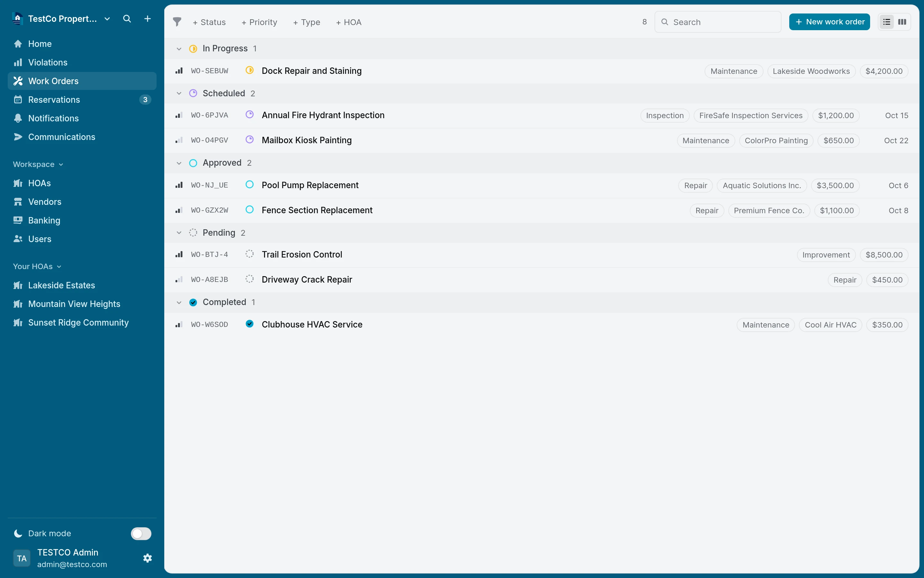This screenshot has width=924, height=578.
Task: Open the sidebar search magnifier icon
Action: pos(127,19)
